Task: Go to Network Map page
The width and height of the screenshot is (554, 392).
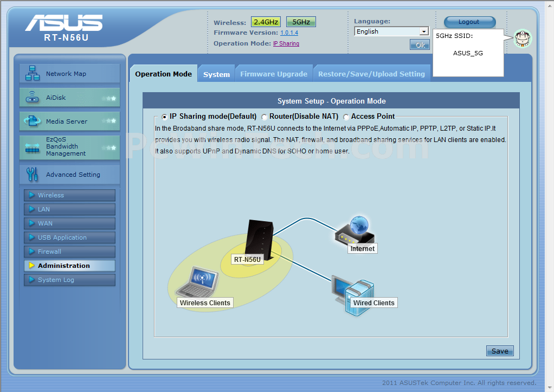Action: 69,74
